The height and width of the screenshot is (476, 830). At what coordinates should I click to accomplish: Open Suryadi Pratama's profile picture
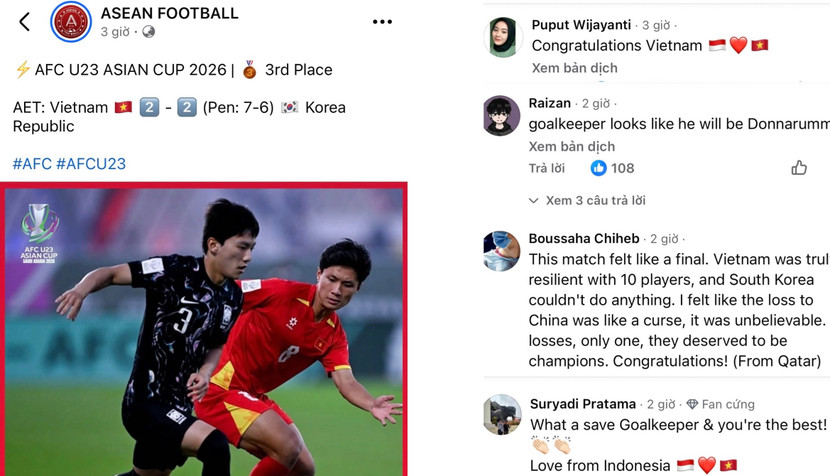click(502, 414)
